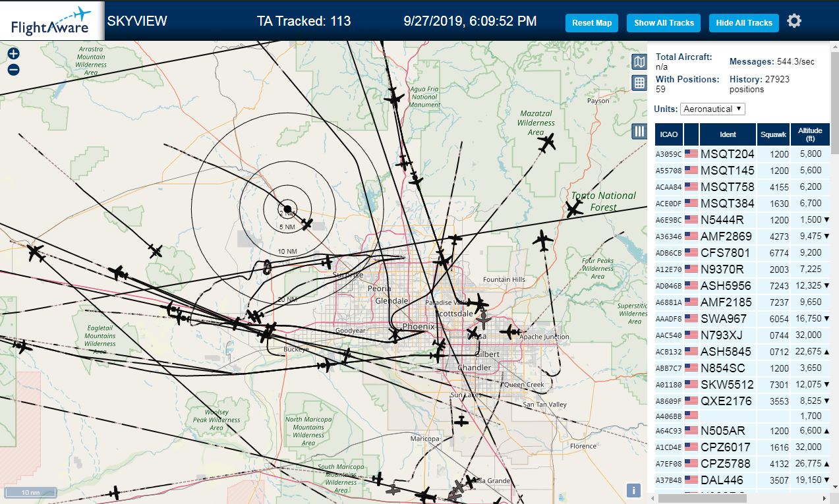The image size is (839, 504).
Task: Select aircraft icon west of Apache Junction
Action: [511, 331]
